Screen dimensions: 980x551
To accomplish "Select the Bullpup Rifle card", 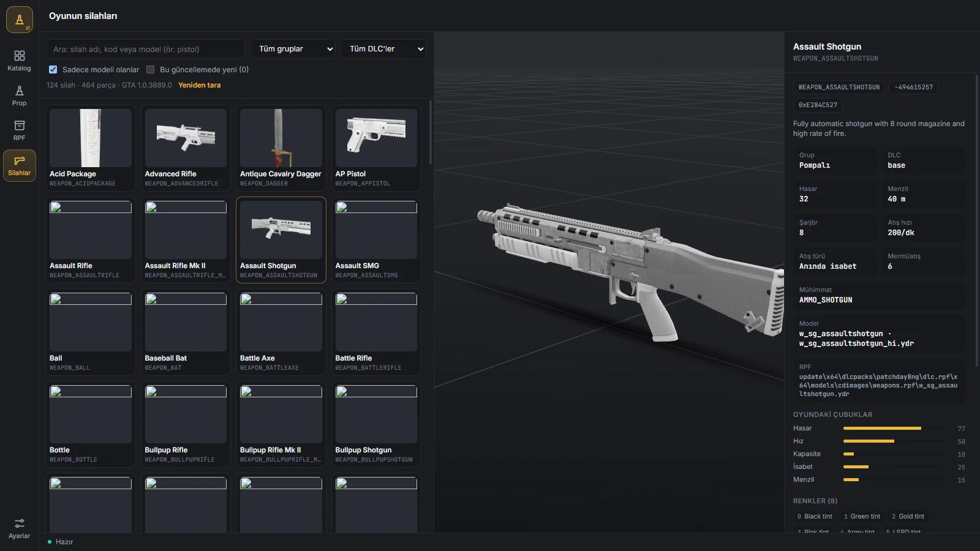I will tap(186, 424).
